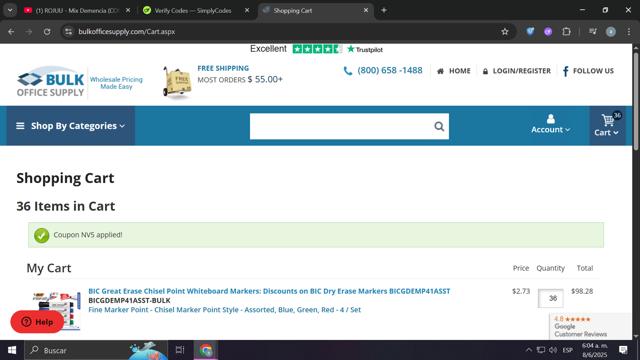Open Chrome's three-dot menu
This screenshot has height=360, width=640.
(x=629, y=31)
